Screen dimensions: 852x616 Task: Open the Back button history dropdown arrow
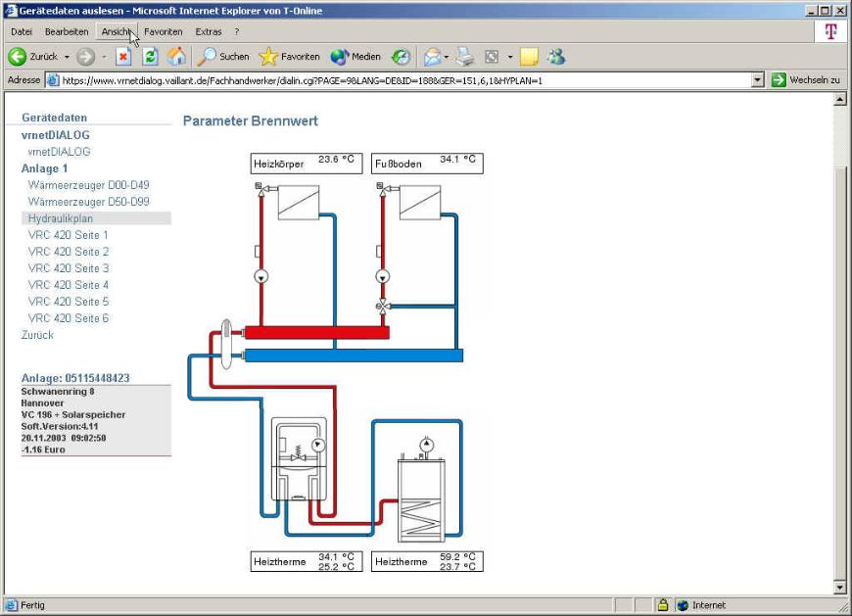click(67, 57)
